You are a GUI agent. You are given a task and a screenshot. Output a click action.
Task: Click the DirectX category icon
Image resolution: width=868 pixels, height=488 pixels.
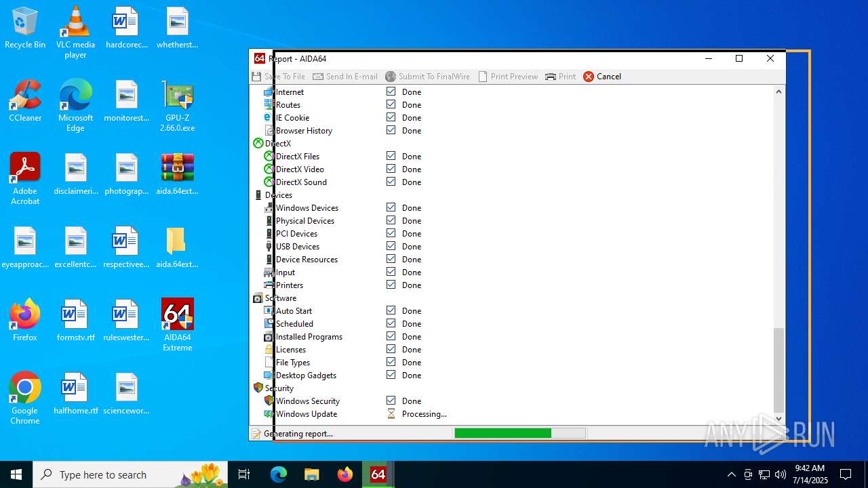(x=258, y=143)
